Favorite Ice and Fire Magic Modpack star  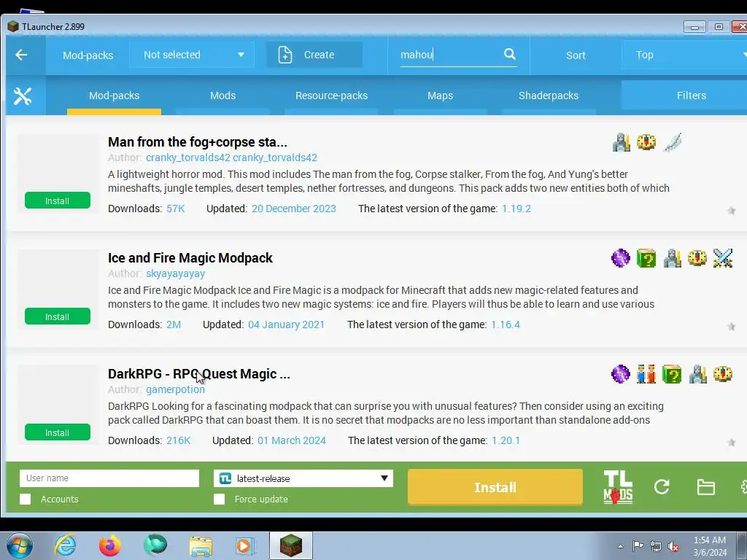731,326
